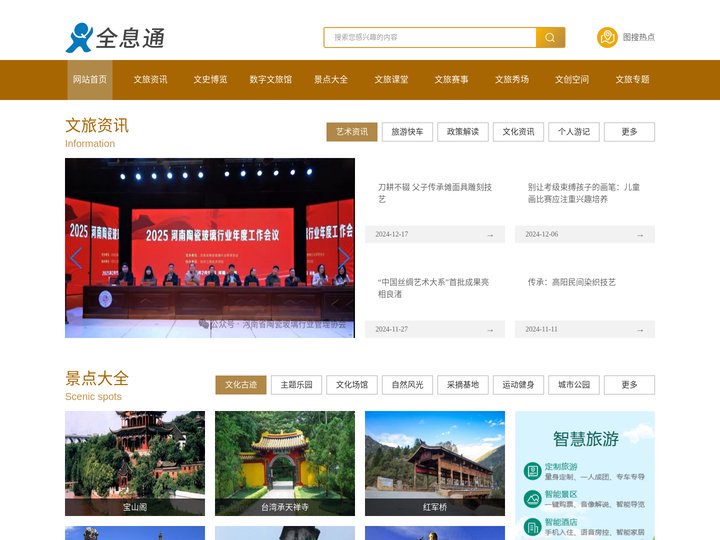Open article 刀耕不辍 父子传承傩面具雕刻技艺
The width and height of the screenshot is (720, 540).
click(435, 193)
